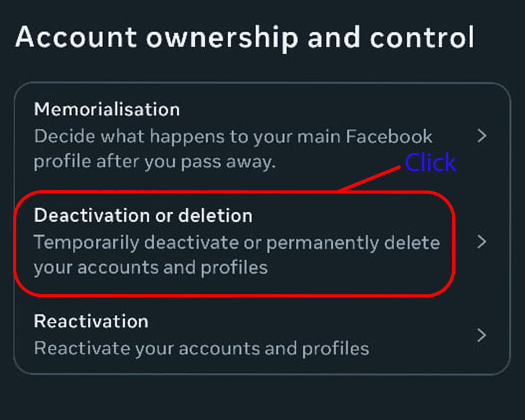The height and width of the screenshot is (420, 525).
Task: Select the Memorialisation title
Action: (107, 109)
